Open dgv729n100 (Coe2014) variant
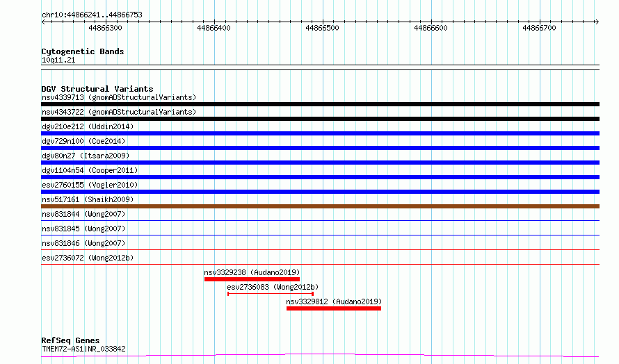The width and height of the screenshot is (619, 364). pos(83,141)
